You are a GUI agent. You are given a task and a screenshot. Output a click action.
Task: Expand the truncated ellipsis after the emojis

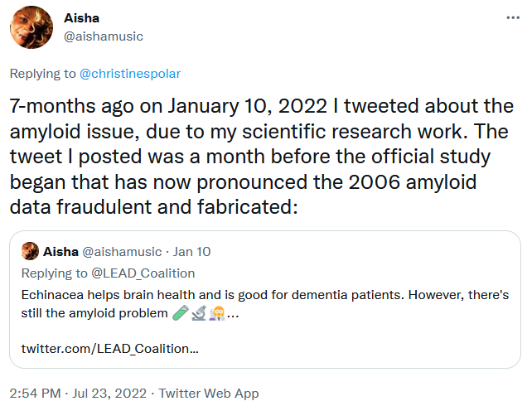click(x=233, y=314)
